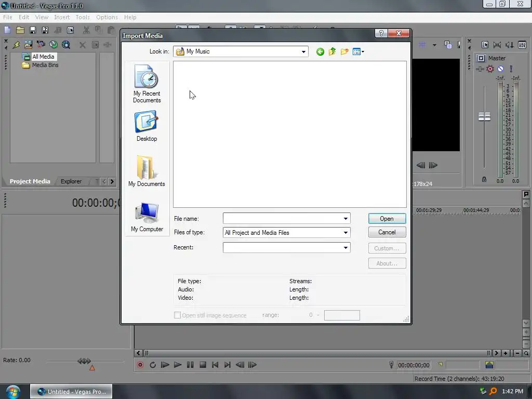Screen dimensions: 532x399
Task: Click Capture Video icon in Project Media
Action: click(x=41, y=45)
